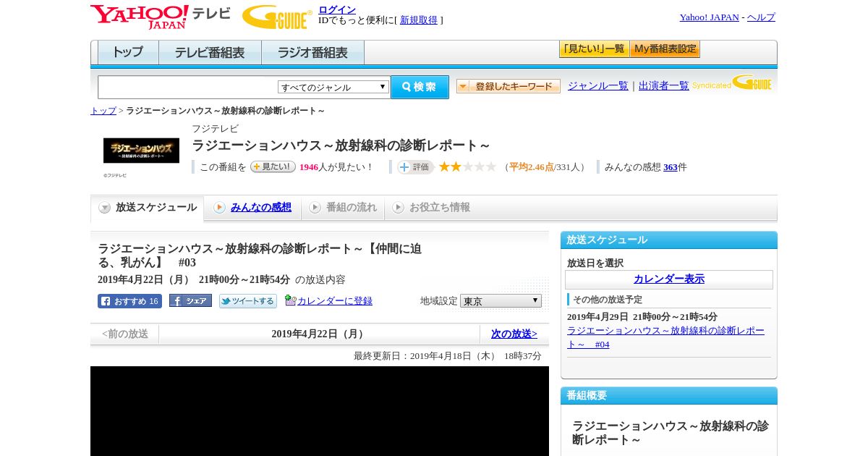This screenshot has height=456, width=868.
Task: Click the 放送スケジュール tab arrow icon
Action: click(x=105, y=208)
